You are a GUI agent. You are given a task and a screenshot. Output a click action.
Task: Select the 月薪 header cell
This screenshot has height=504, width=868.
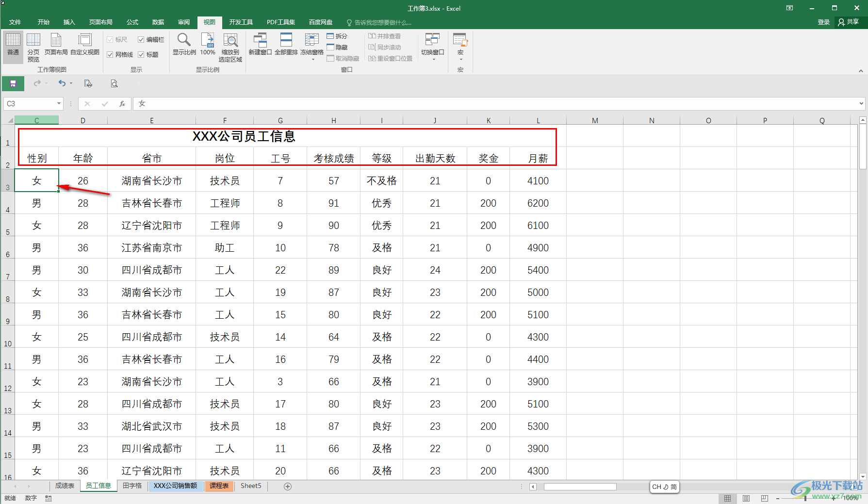[538, 158]
